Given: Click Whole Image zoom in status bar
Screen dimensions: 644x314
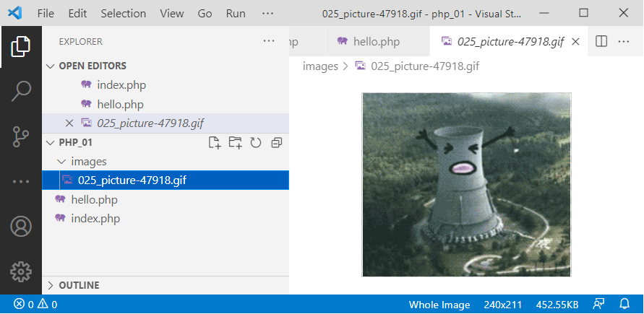Looking at the screenshot, I should pos(439,305).
